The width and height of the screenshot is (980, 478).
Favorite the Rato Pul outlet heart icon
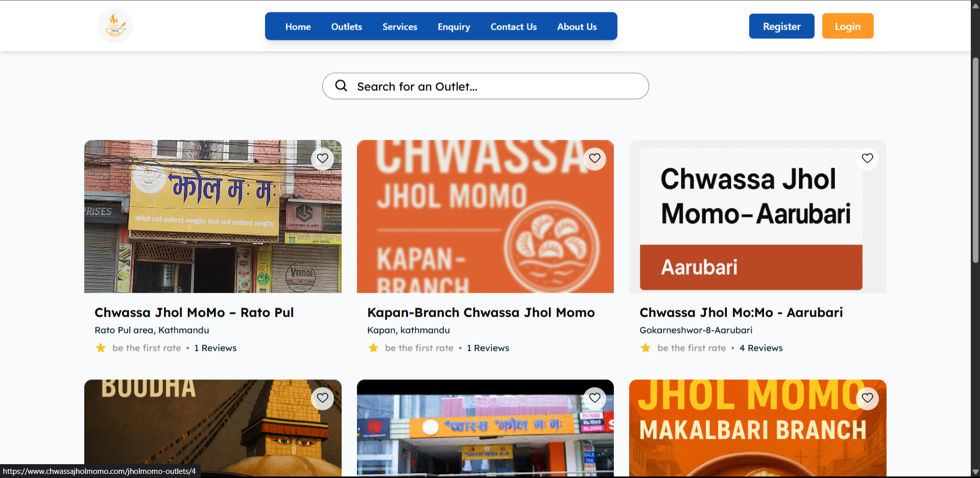(x=322, y=158)
